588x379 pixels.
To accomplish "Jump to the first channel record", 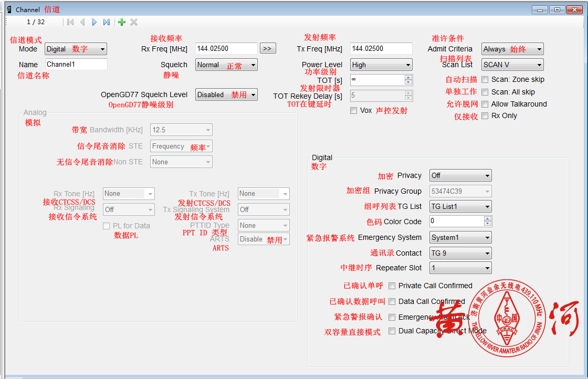I will (x=70, y=22).
